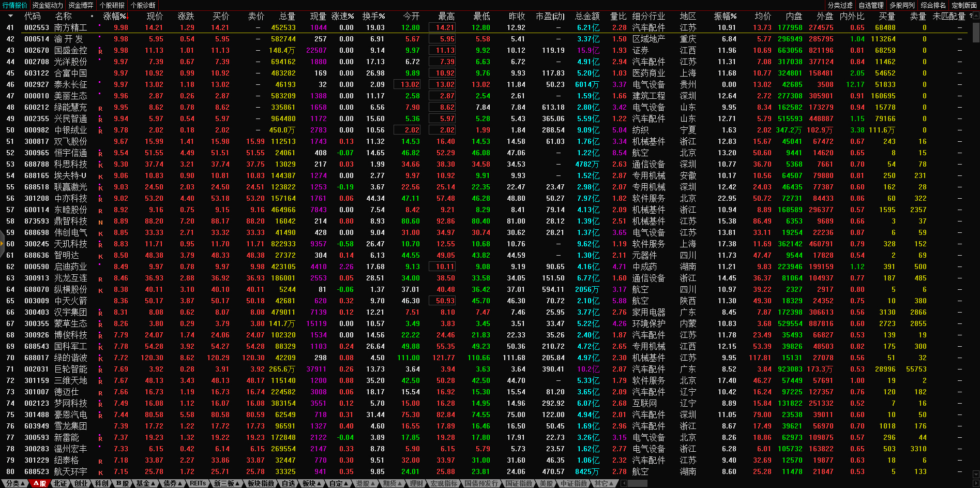Switch to the 资金驱动力 tab
Viewport: 980px width, 488px height.
[x=48, y=5]
